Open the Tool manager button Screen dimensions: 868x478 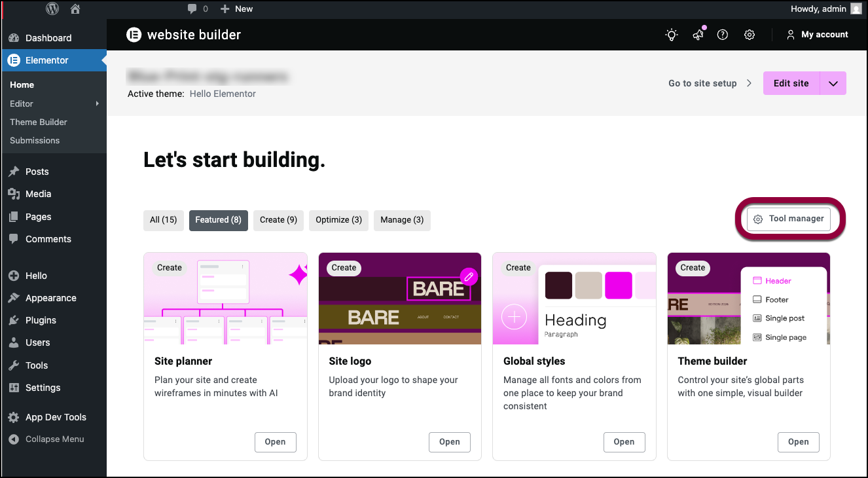pyautogui.click(x=789, y=219)
